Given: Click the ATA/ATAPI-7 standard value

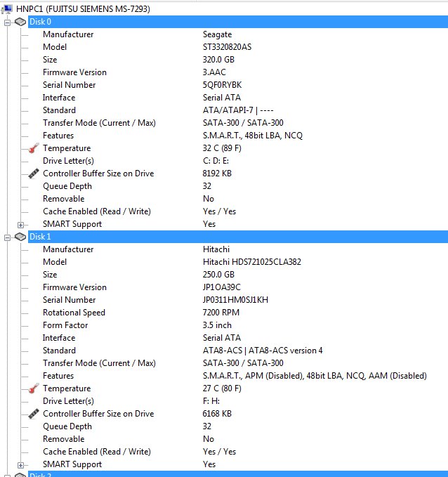Looking at the screenshot, I should (x=238, y=110).
